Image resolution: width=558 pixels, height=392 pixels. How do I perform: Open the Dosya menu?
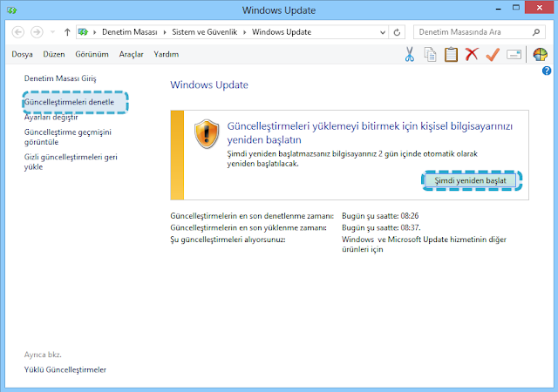22,54
